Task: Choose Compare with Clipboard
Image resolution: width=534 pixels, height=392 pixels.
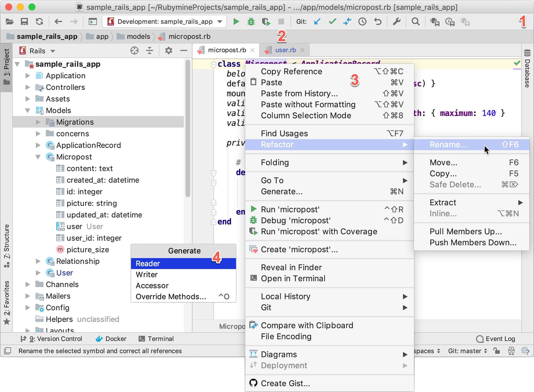Action: tap(329, 325)
